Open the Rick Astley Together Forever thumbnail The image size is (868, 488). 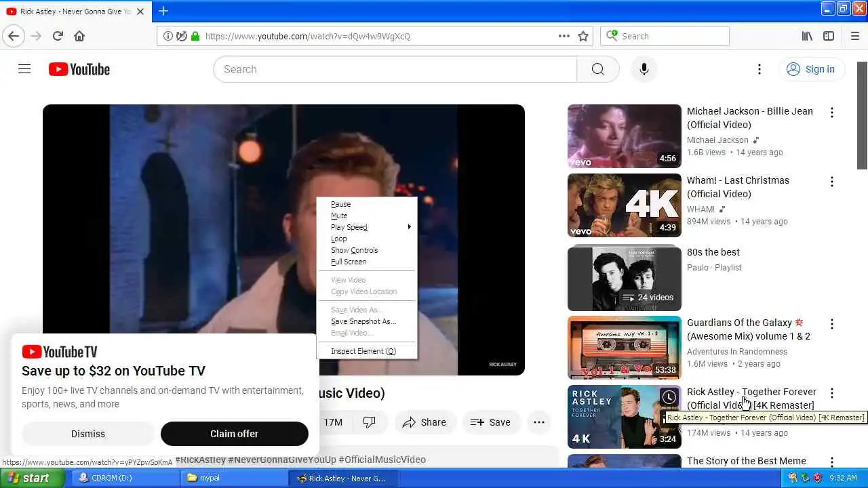(624, 417)
